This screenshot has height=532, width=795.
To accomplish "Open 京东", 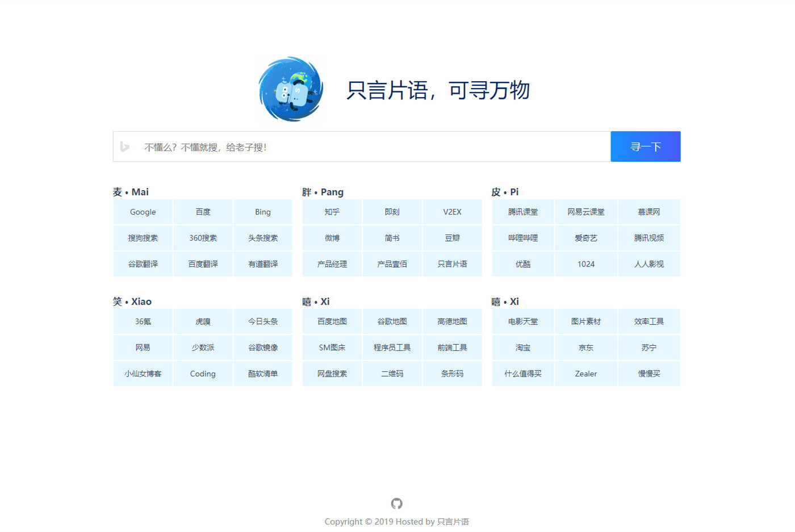I will pos(586,347).
